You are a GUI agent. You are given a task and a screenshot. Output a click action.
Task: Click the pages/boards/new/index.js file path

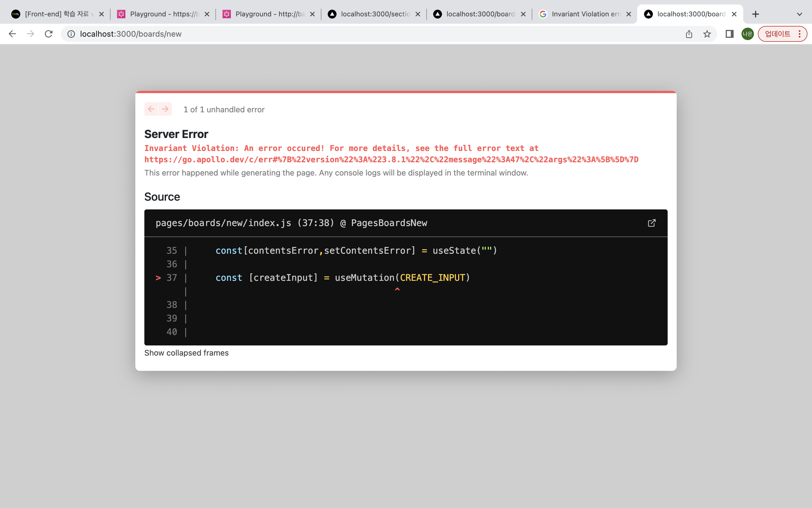[224, 223]
